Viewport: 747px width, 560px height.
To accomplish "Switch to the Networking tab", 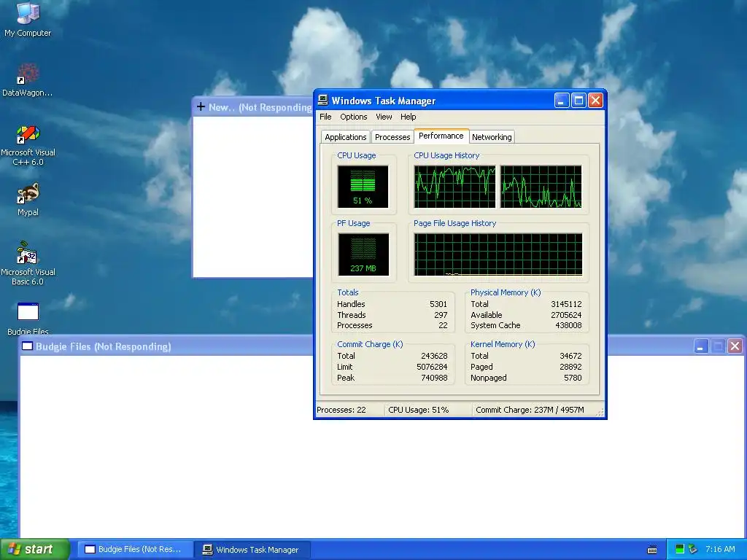I will tap(492, 137).
